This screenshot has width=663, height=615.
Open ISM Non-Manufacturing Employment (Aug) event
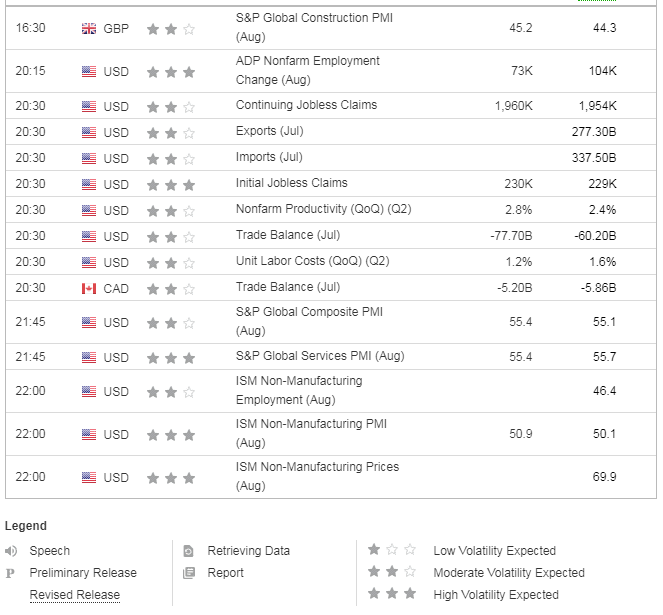pos(299,390)
